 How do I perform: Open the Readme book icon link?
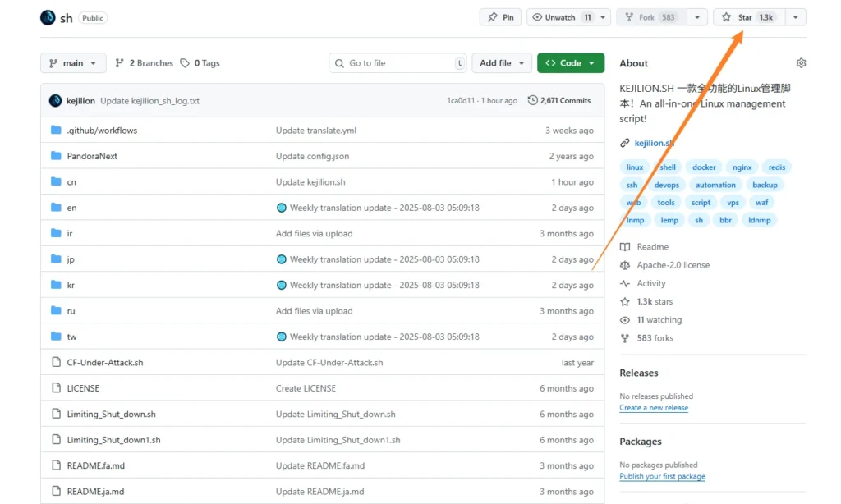pyautogui.click(x=625, y=246)
